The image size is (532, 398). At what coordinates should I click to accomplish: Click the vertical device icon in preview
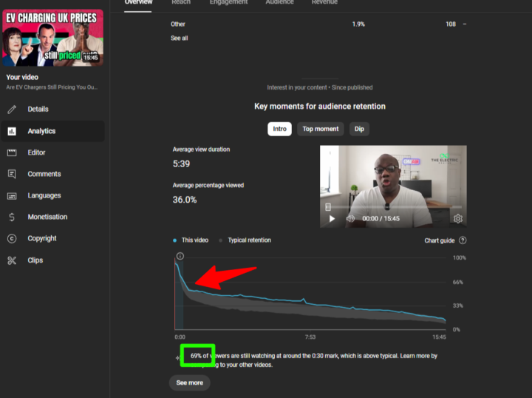328,206
